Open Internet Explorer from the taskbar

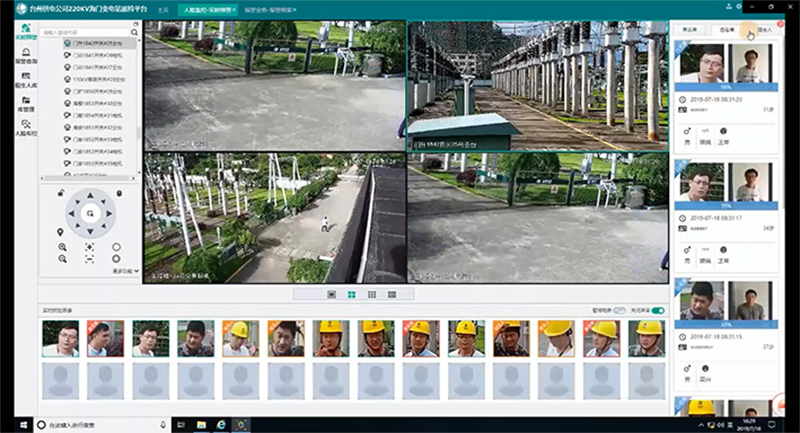tap(221, 424)
